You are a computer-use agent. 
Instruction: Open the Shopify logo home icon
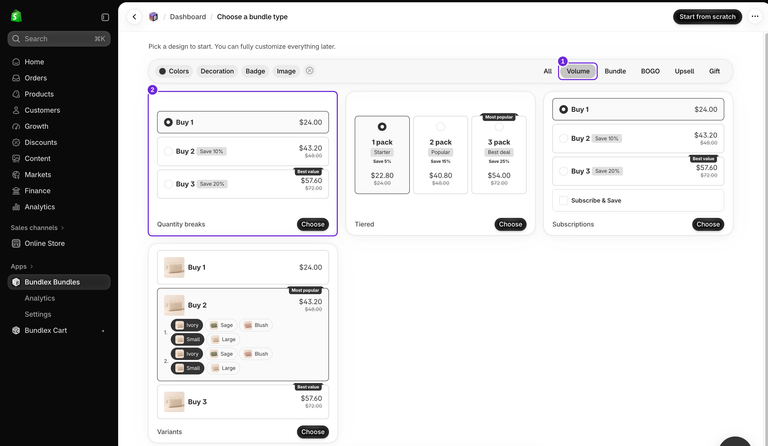coord(16,16)
